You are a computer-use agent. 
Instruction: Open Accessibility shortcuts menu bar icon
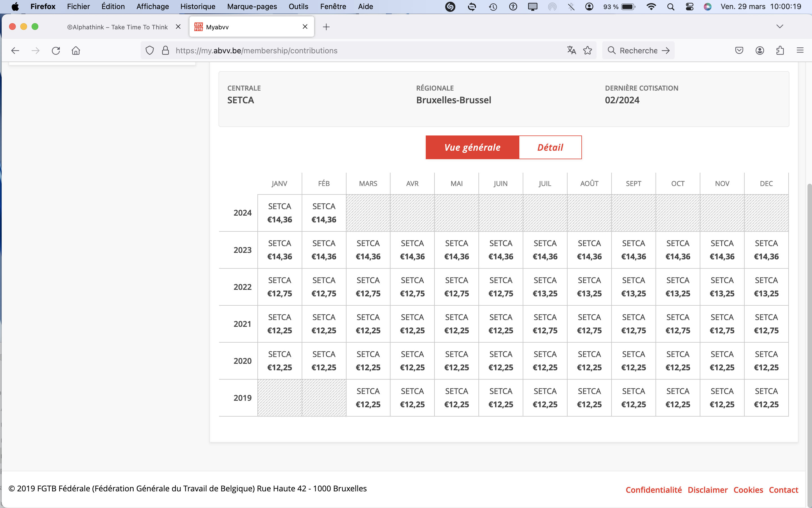513,6
